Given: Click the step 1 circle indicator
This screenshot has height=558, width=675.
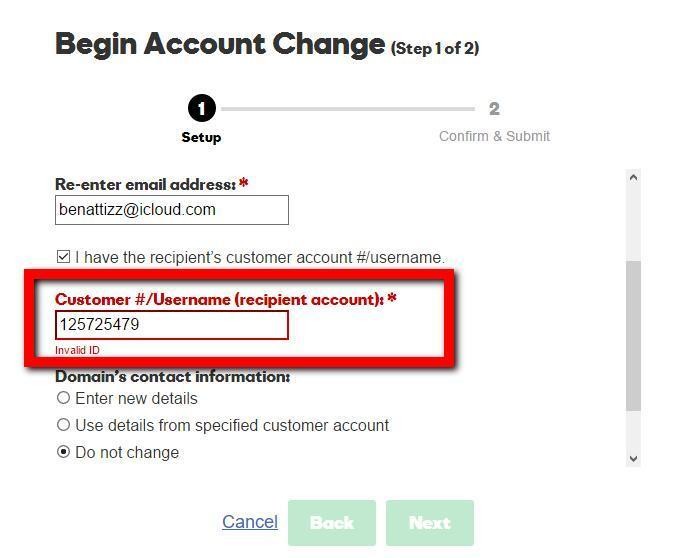Looking at the screenshot, I should pos(201,108).
